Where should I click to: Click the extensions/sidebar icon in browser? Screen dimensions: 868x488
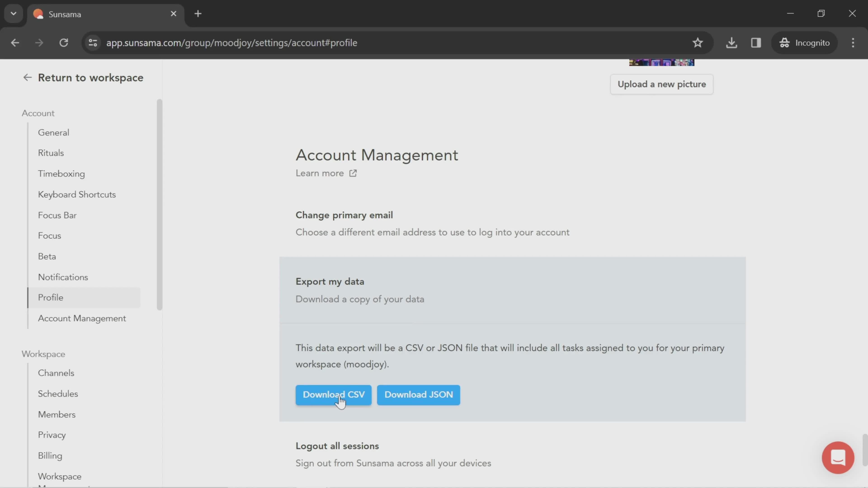click(756, 42)
